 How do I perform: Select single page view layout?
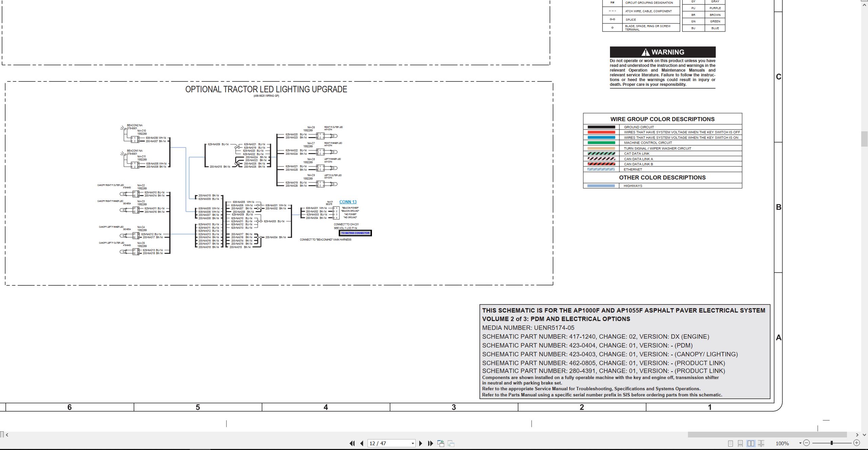tap(730, 443)
